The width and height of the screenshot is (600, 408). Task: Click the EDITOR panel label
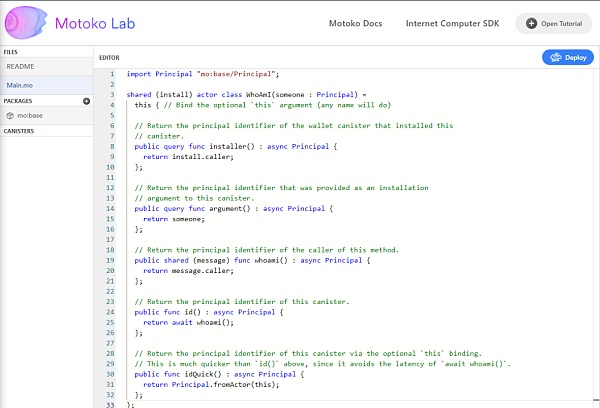coord(109,57)
